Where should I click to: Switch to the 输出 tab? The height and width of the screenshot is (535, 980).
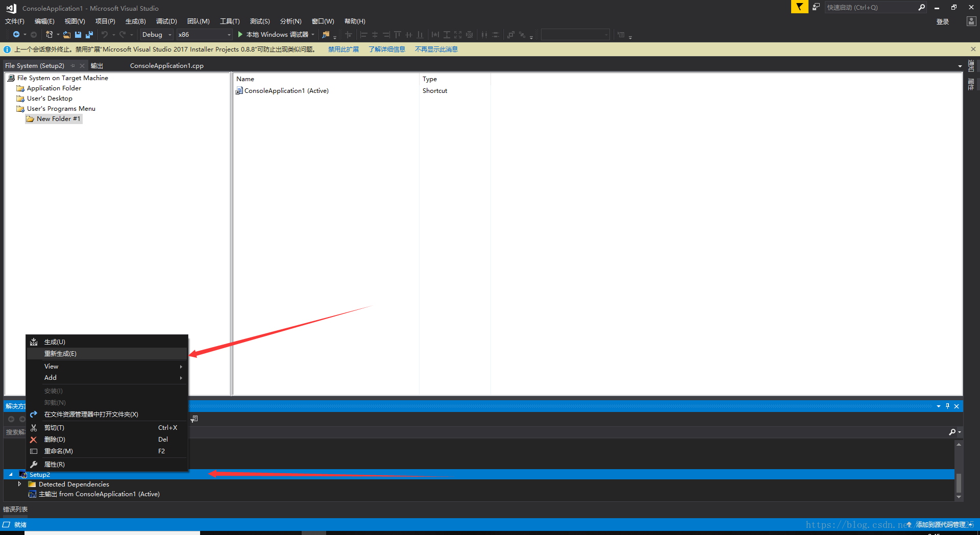click(x=97, y=66)
